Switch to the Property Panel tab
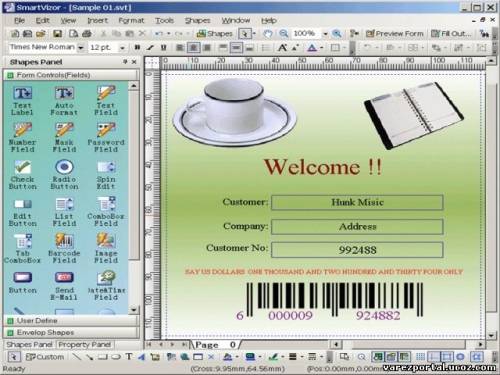The width and height of the screenshot is (500, 375). tap(85, 345)
